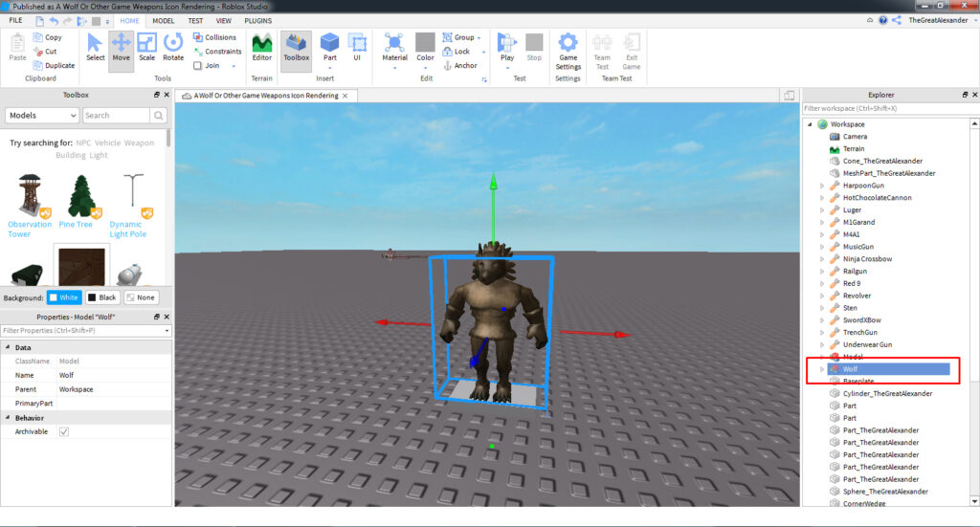Expand the Wolf model in Explorer
This screenshot has width=980, height=527.
(822, 369)
